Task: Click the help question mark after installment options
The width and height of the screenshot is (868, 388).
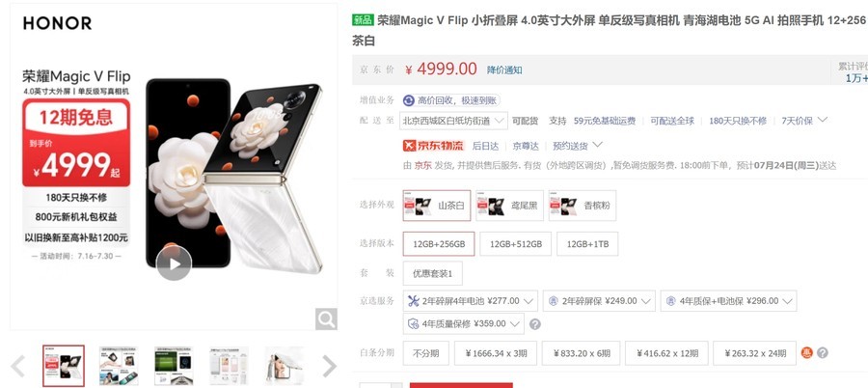Action: point(823,352)
